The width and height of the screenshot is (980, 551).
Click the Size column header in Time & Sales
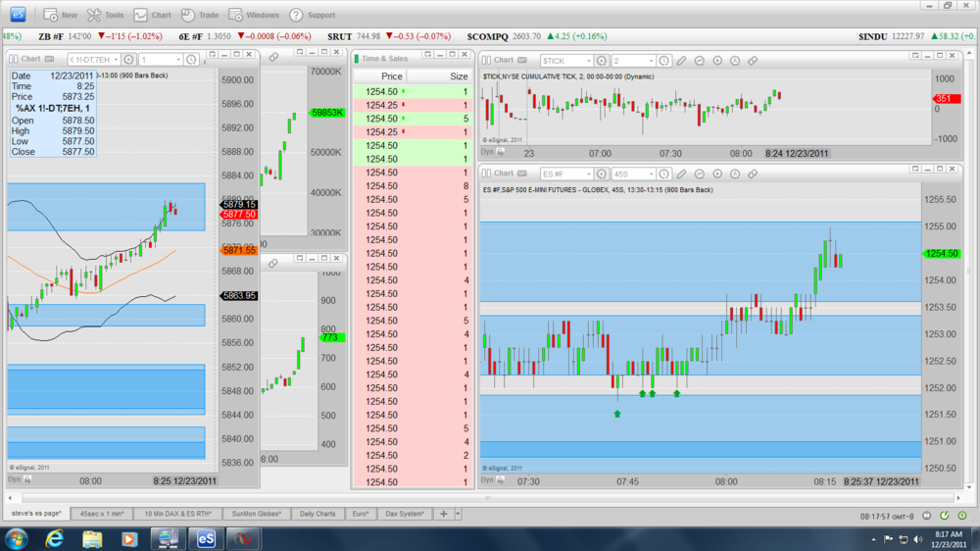point(440,76)
